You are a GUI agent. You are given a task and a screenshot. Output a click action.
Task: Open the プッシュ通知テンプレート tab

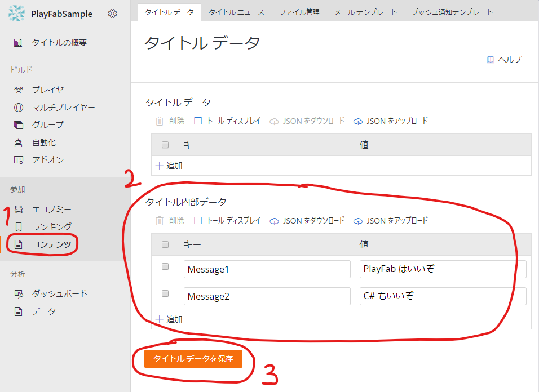click(452, 12)
